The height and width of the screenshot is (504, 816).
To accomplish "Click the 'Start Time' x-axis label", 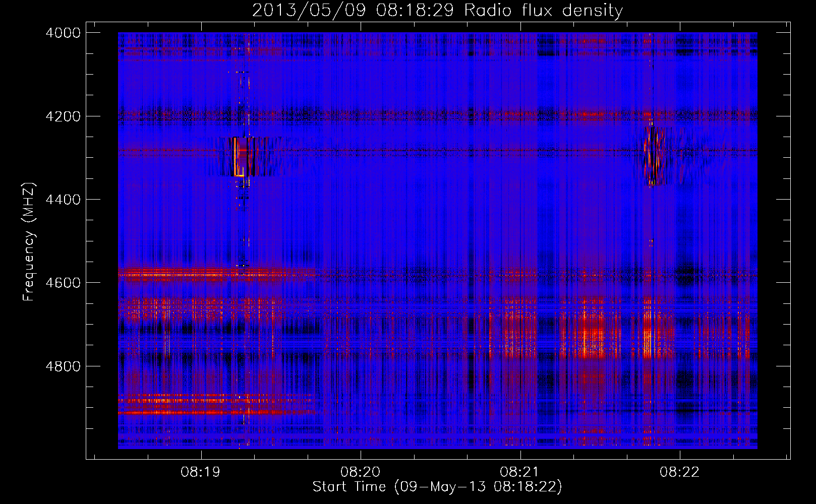I will pos(437,486).
